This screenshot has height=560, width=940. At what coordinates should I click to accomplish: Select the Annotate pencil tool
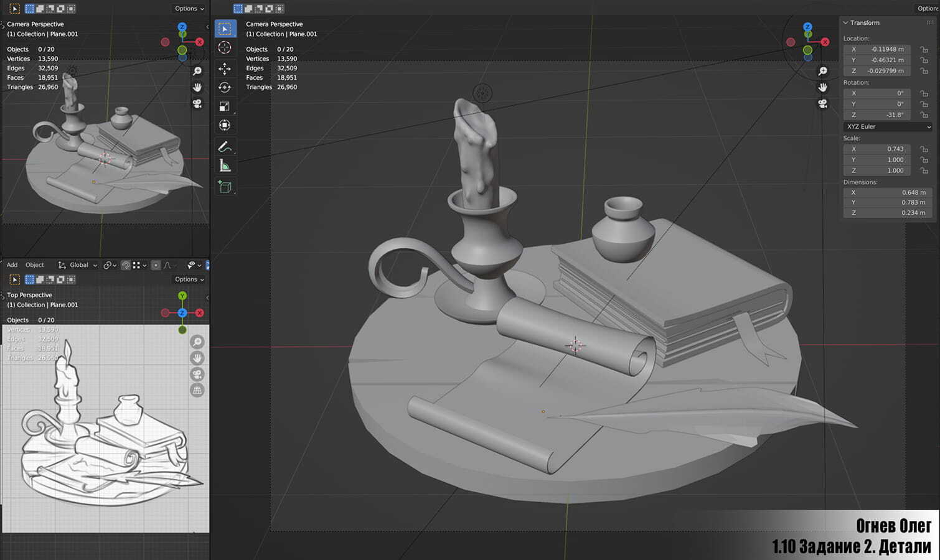tap(225, 147)
